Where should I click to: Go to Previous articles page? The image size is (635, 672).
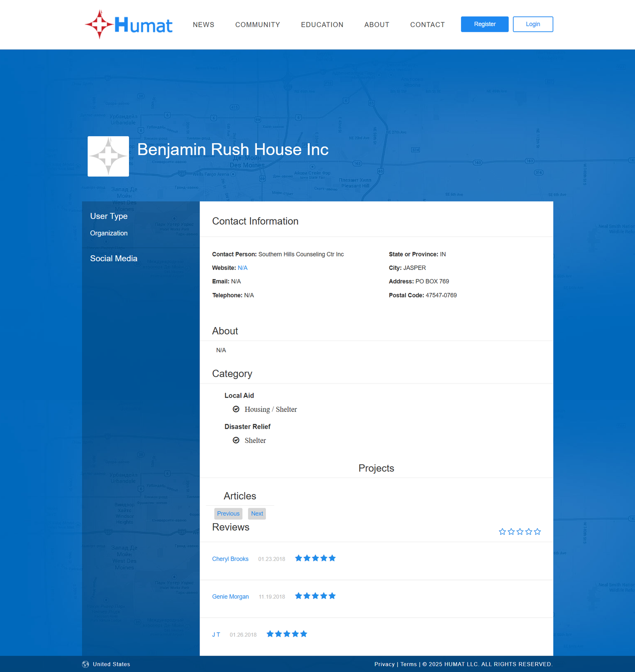(228, 514)
